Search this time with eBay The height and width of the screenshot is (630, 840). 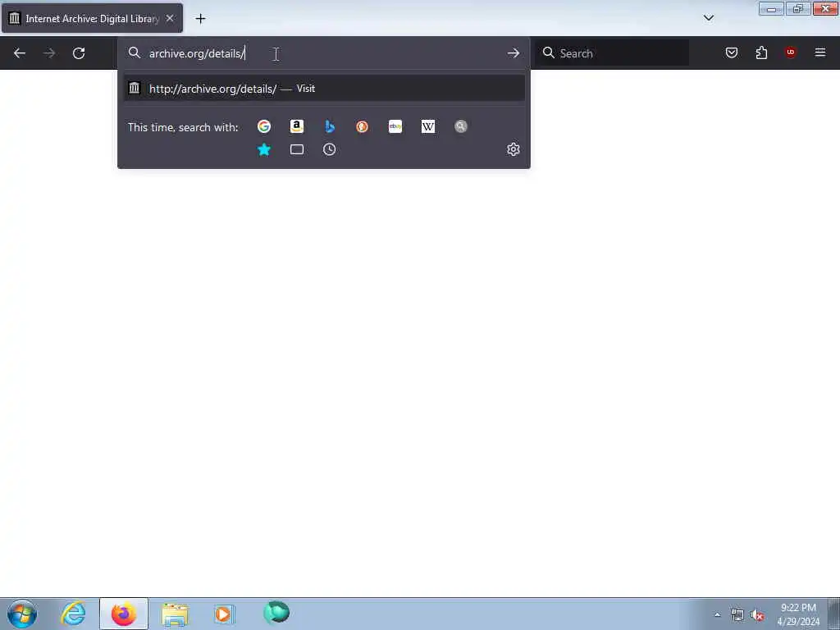395,126
